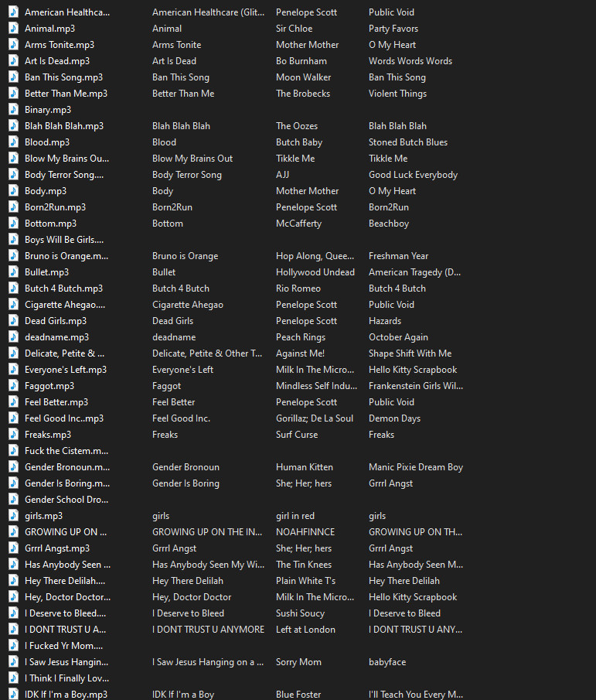Click the album cell Words Words Words
This screenshot has height=700, width=596.
(410, 60)
